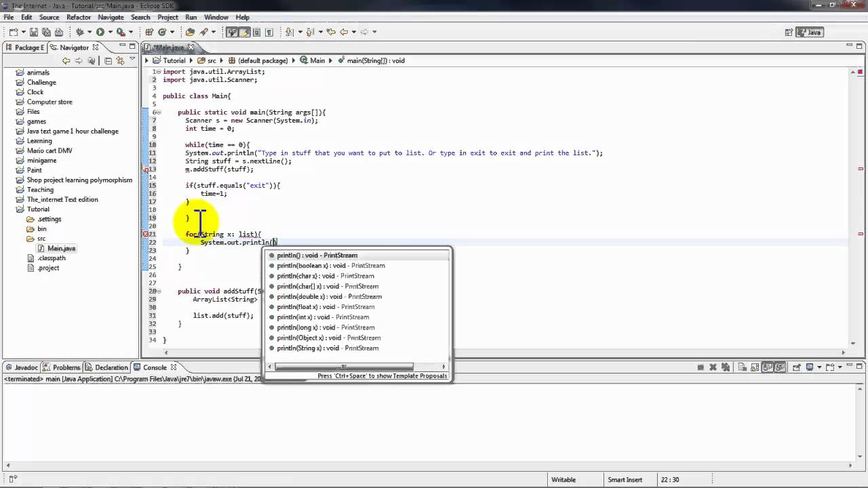Collapse the imports fold marker
Viewport: 868px width, 488px height.
click(157, 71)
